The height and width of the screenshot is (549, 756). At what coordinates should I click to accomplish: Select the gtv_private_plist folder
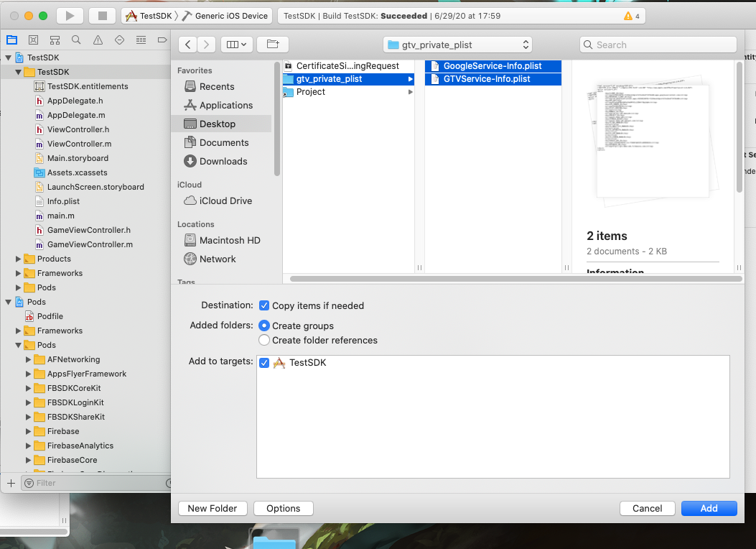tap(348, 79)
